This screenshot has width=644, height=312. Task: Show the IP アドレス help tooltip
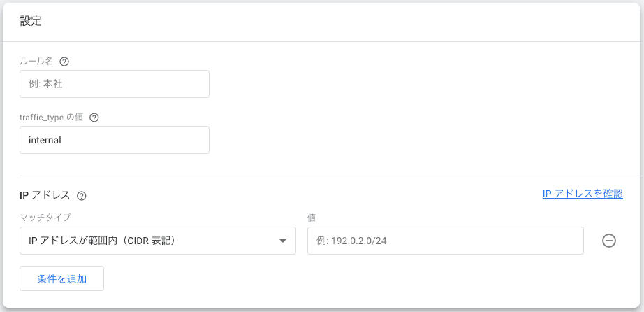pyautogui.click(x=81, y=196)
